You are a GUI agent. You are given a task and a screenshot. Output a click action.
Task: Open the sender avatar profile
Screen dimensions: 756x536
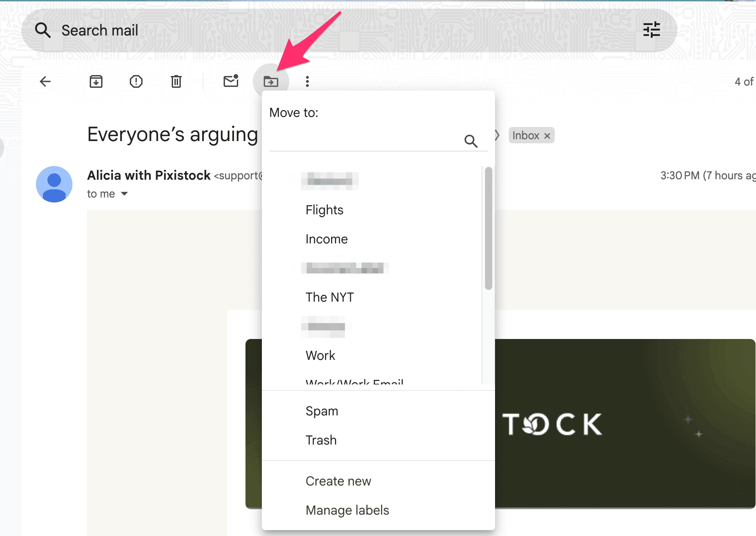(54, 184)
